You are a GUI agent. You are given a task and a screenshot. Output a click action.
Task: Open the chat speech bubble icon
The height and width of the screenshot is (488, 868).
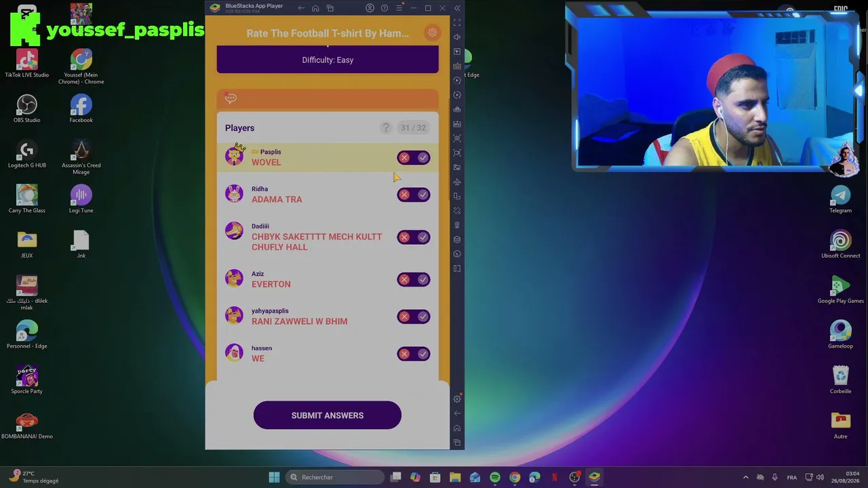click(x=231, y=98)
